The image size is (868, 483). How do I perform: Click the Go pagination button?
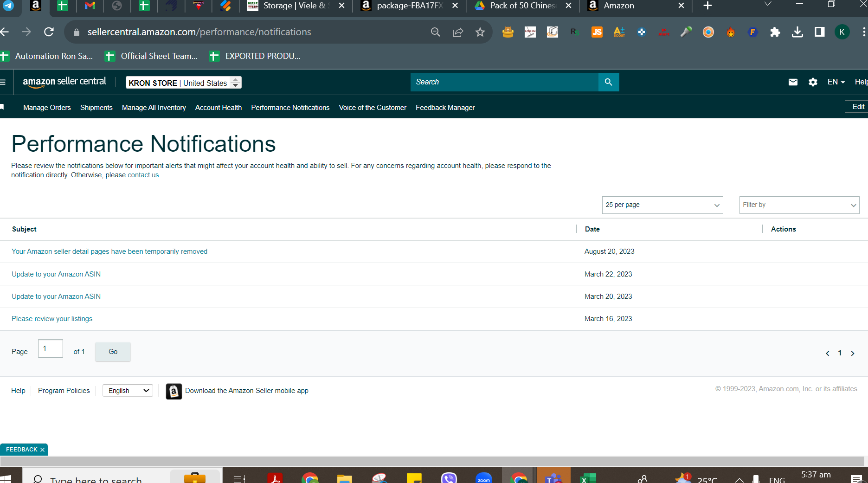tap(113, 352)
